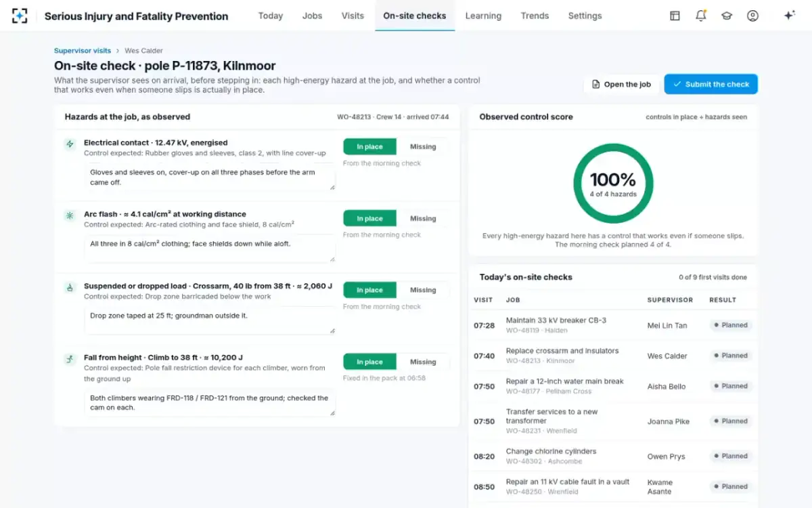This screenshot has width=812, height=508.
Task: Click the Open the job button
Action: tap(621, 84)
